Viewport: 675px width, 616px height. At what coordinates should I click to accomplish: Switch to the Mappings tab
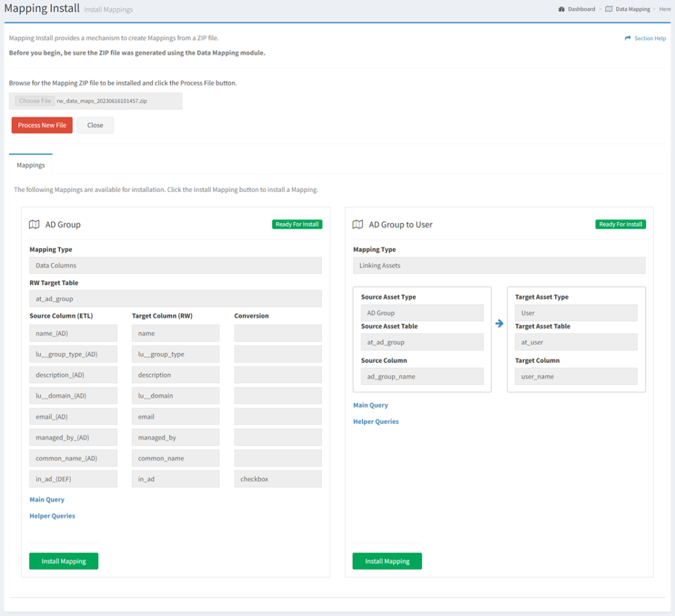(x=30, y=165)
